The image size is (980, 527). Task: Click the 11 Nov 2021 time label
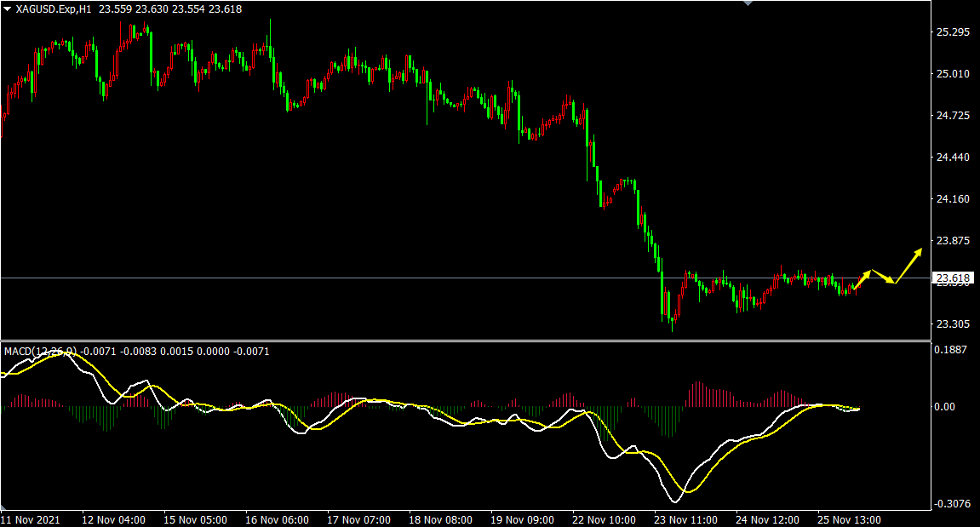(x=31, y=519)
